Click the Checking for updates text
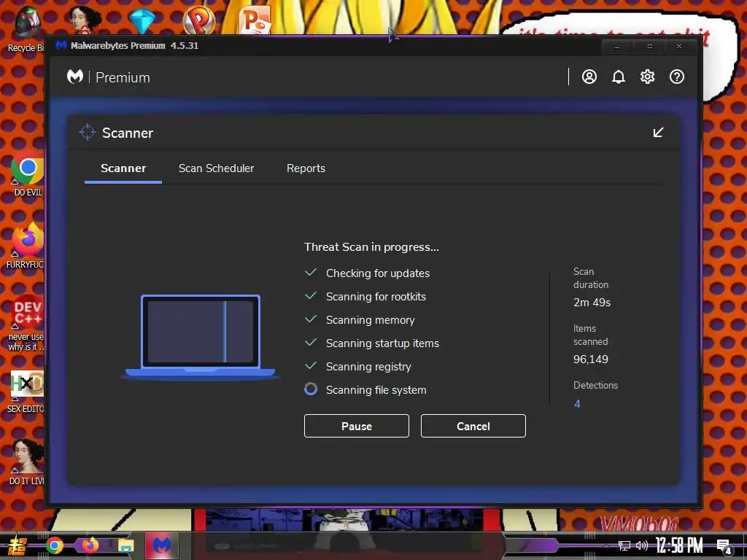The image size is (747, 560). (378, 273)
